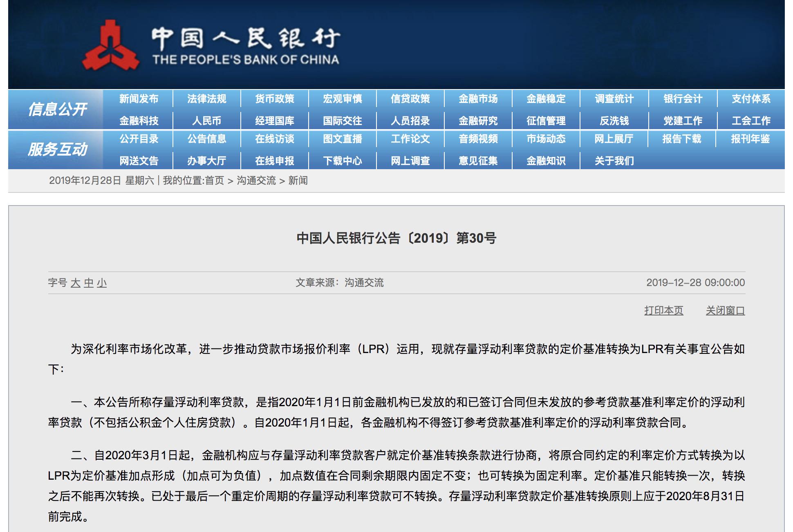Open the 法律法规 section
The width and height of the screenshot is (793, 532).
click(x=206, y=99)
